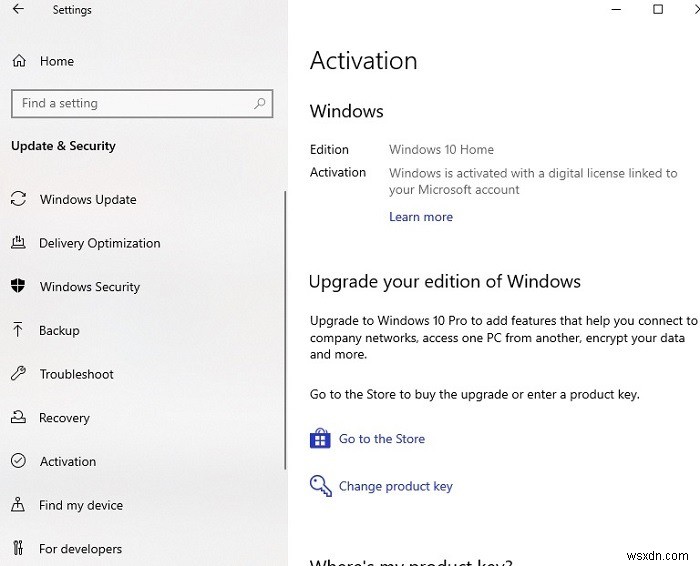Click the search magnifier icon

259,104
